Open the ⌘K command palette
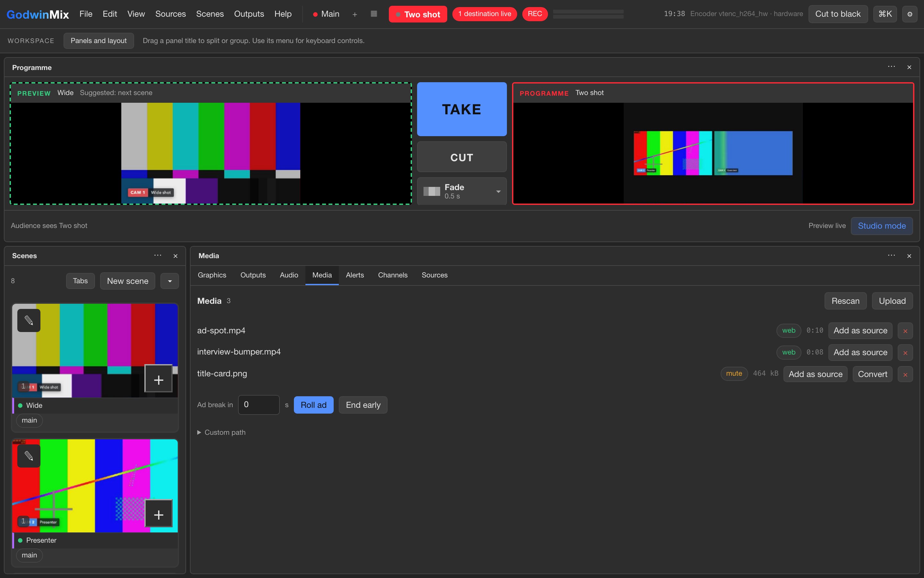This screenshot has width=924, height=578. click(885, 14)
